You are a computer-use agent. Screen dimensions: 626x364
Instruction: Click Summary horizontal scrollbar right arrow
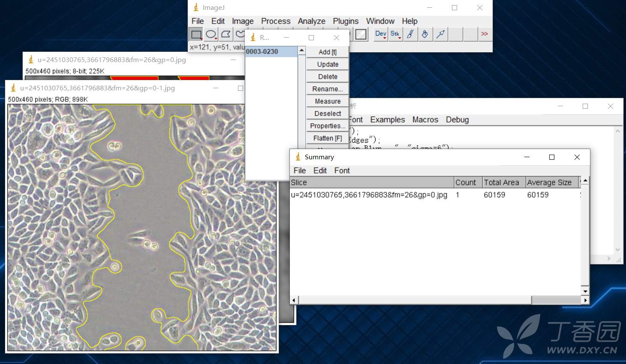coord(585,300)
